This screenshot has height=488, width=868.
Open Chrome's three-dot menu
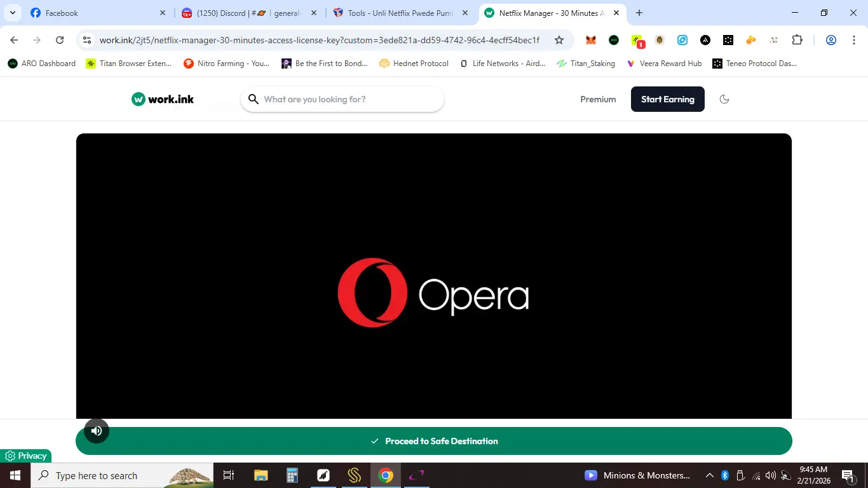click(853, 40)
